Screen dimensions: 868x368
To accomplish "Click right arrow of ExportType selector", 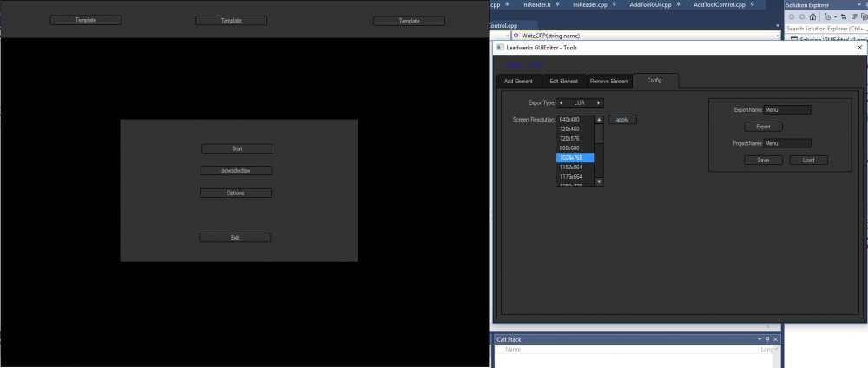I will (598, 102).
